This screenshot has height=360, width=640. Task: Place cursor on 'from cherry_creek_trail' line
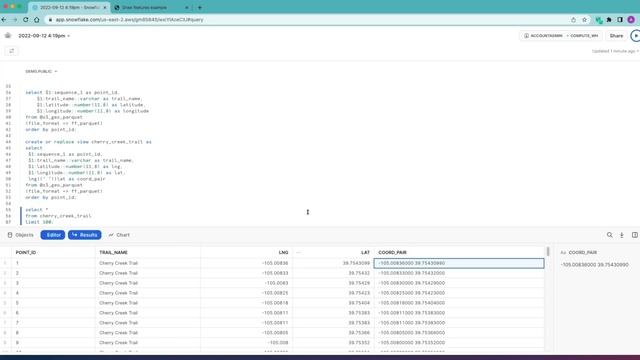58,216
